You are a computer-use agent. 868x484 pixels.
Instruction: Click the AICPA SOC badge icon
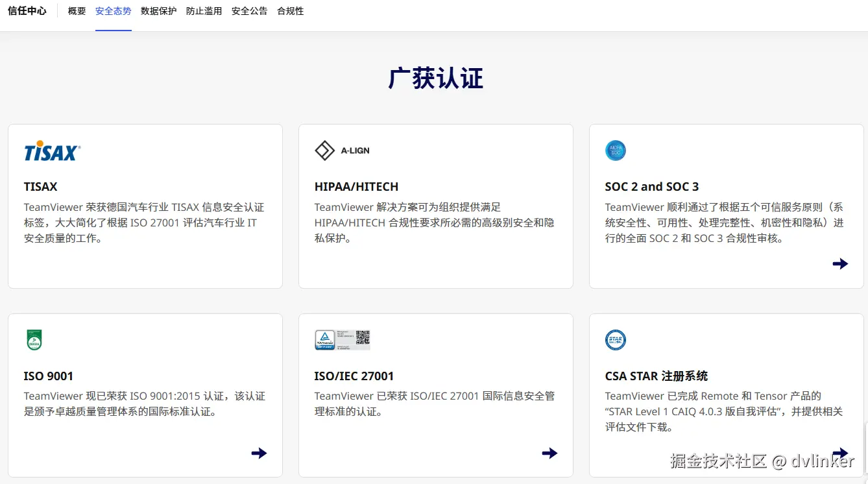pyautogui.click(x=616, y=151)
